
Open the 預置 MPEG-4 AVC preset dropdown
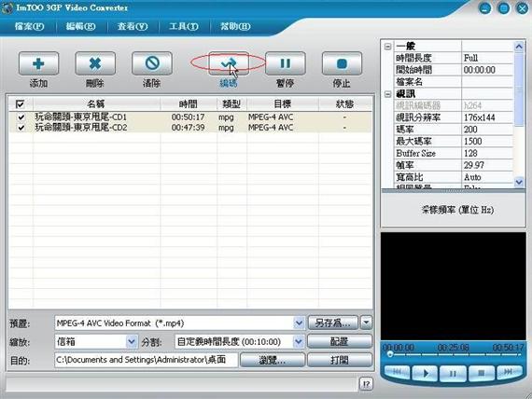pos(299,323)
